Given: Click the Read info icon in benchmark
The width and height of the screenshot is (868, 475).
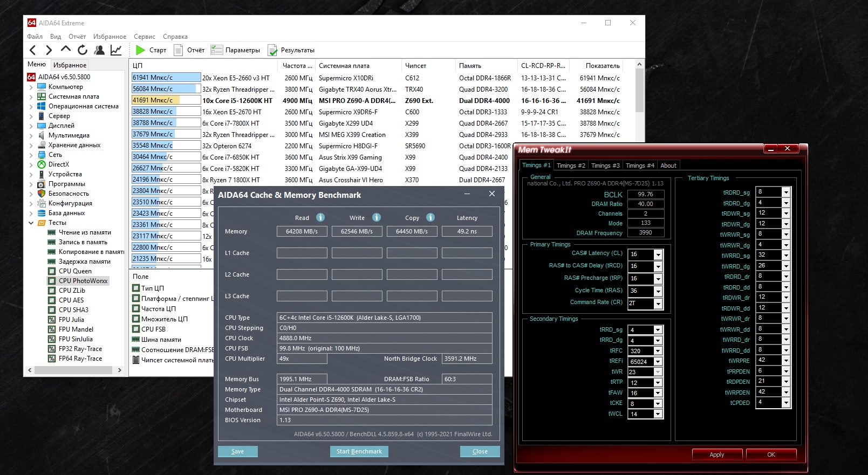Looking at the screenshot, I should point(320,217).
